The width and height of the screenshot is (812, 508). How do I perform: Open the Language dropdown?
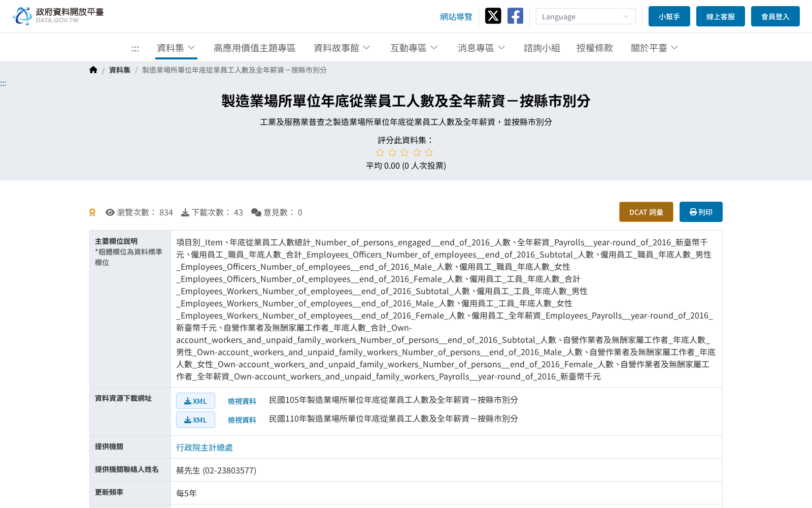pos(586,16)
